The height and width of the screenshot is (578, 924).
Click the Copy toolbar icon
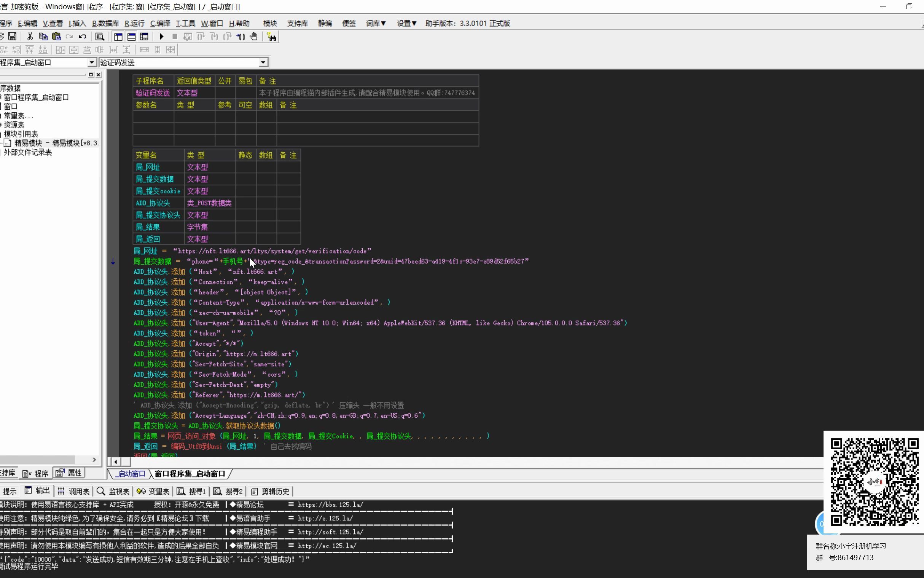click(43, 36)
